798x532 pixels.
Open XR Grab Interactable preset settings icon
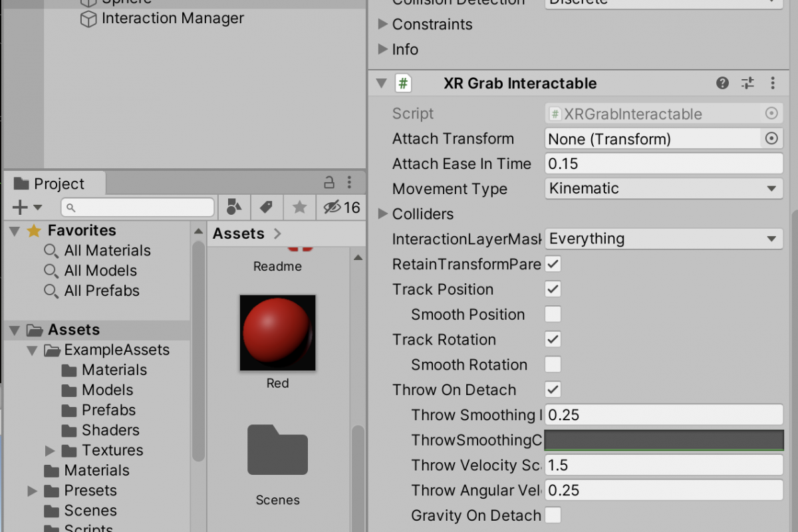(x=747, y=83)
